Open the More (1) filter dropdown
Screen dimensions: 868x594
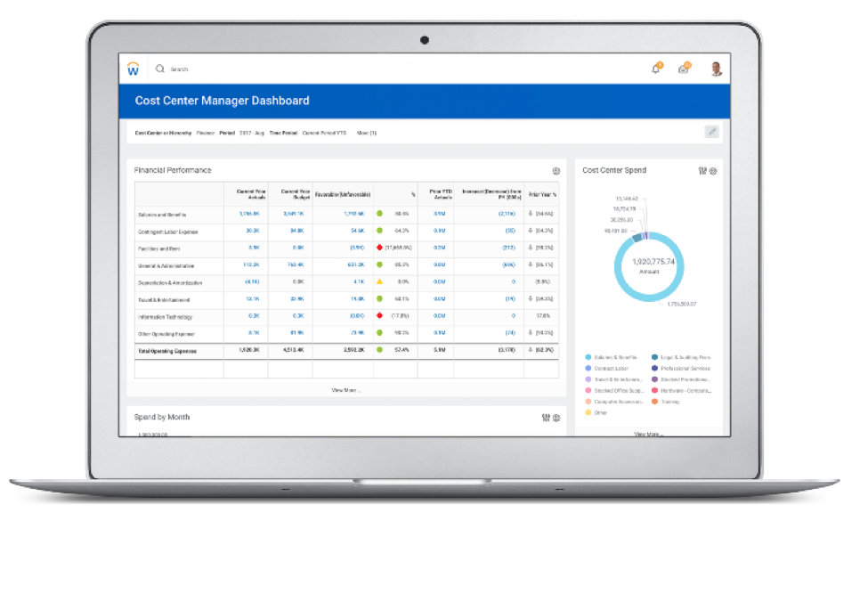367,132
